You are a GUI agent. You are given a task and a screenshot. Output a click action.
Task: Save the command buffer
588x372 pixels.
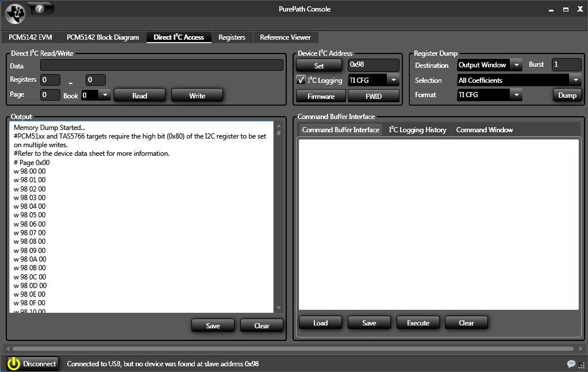tap(369, 323)
